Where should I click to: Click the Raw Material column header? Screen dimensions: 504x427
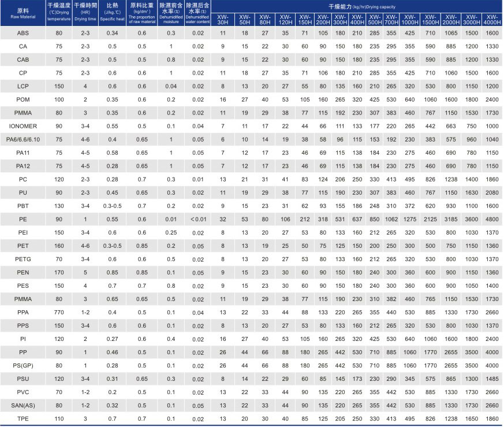click(x=23, y=14)
